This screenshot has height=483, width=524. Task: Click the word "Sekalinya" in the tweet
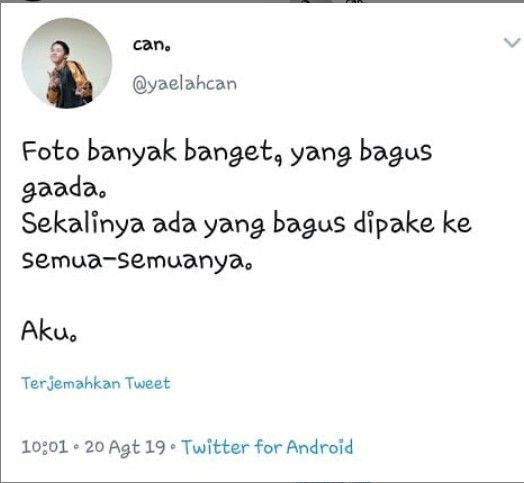point(83,224)
